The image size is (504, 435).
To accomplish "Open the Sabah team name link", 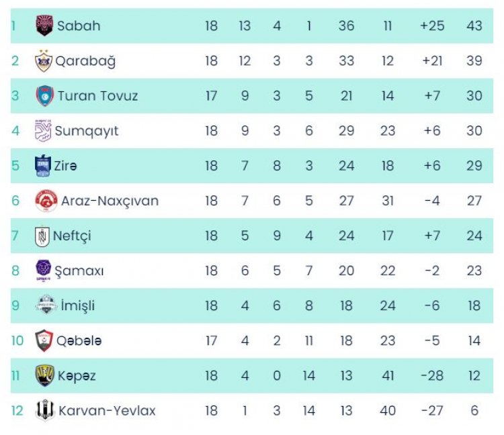I will pos(79,26).
